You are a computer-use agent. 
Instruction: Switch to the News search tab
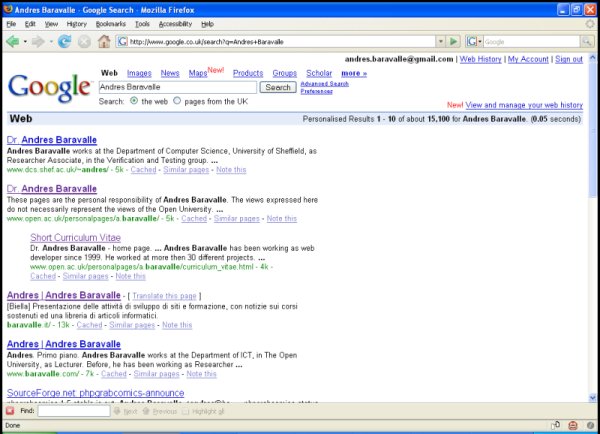click(170, 73)
